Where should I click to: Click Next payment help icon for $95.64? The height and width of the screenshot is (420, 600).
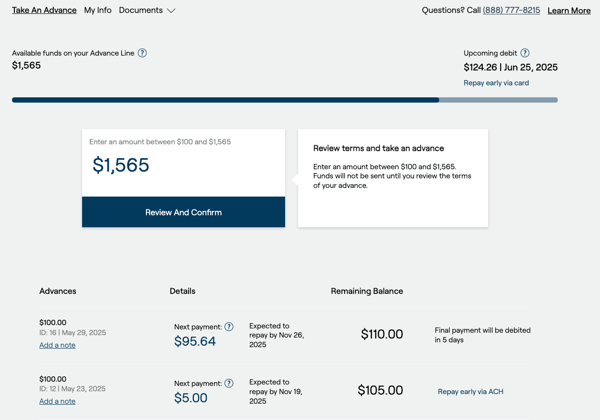[229, 327]
